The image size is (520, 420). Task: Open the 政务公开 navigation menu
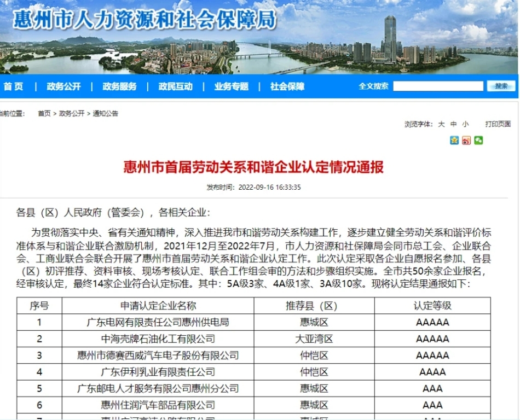[63, 86]
